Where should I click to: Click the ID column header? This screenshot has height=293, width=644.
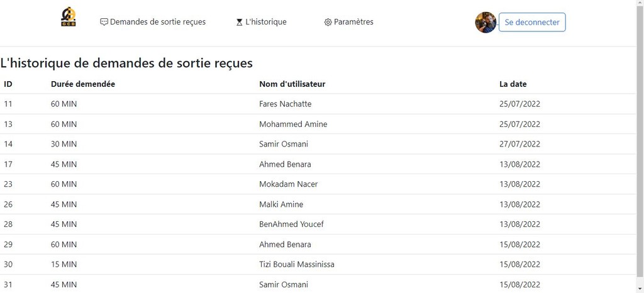tap(8, 84)
